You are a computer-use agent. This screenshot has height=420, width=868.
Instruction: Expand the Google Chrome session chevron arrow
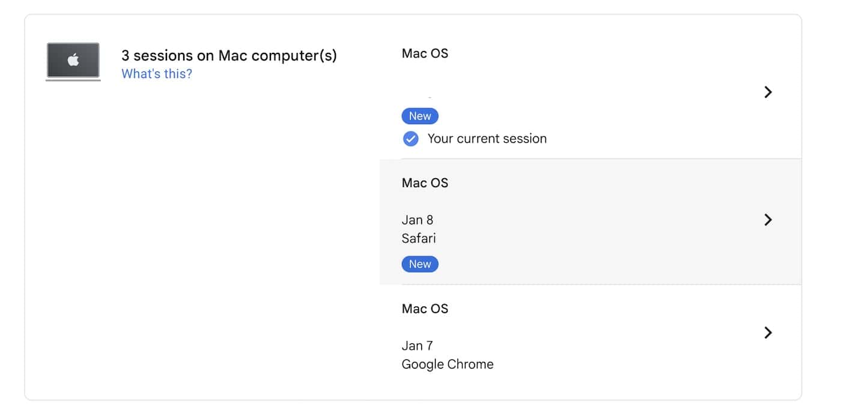click(x=767, y=332)
